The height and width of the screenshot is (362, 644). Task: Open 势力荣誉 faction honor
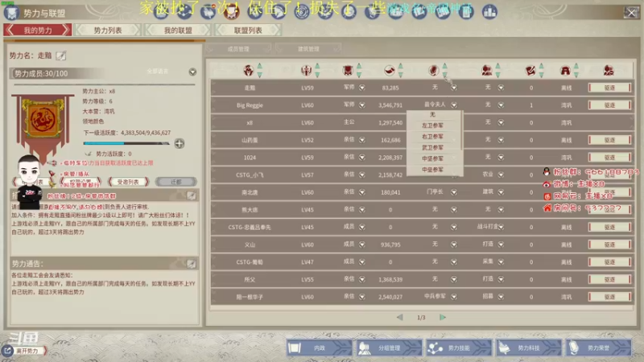point(598,348)
